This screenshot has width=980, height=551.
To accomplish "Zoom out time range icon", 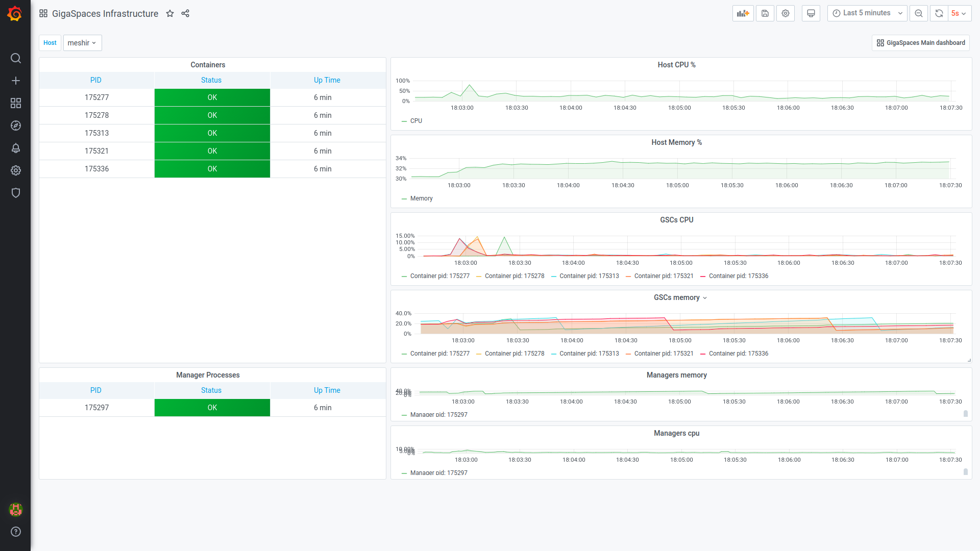I will click(x=919, y=13).
